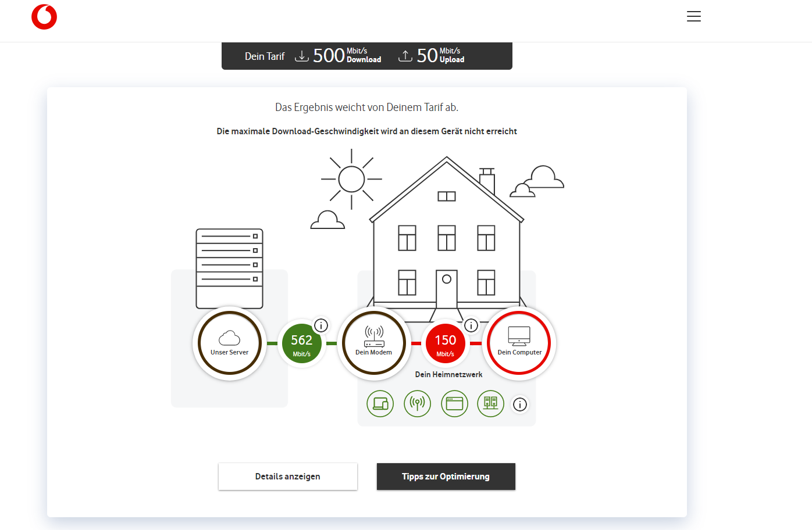Click the Vodafone logo

44,17
